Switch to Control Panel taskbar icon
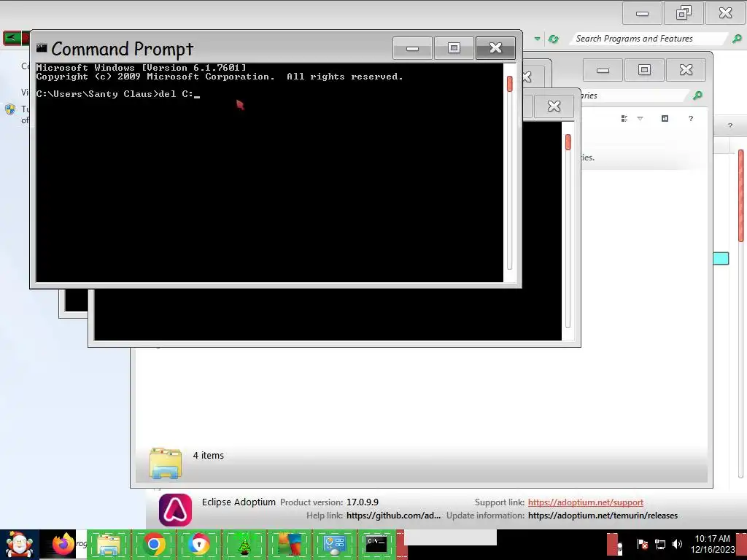Screen dimensions: 747x560 click(x=334, y=545)
